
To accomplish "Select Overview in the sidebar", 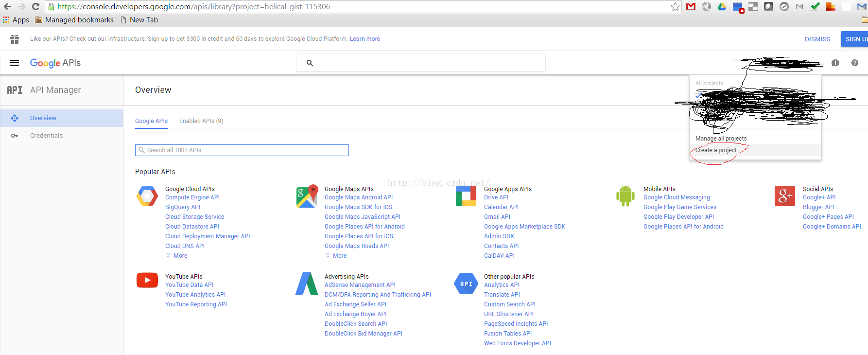I will point(62,118).
